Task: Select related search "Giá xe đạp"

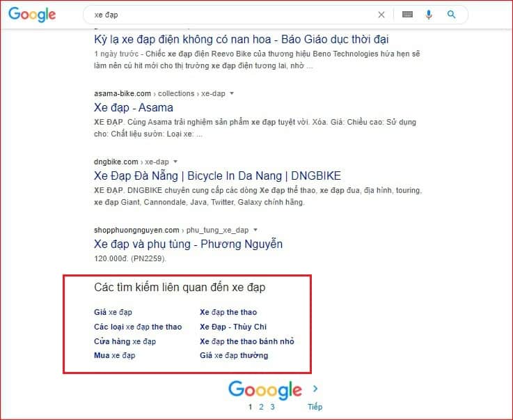Action: [113, 312]
